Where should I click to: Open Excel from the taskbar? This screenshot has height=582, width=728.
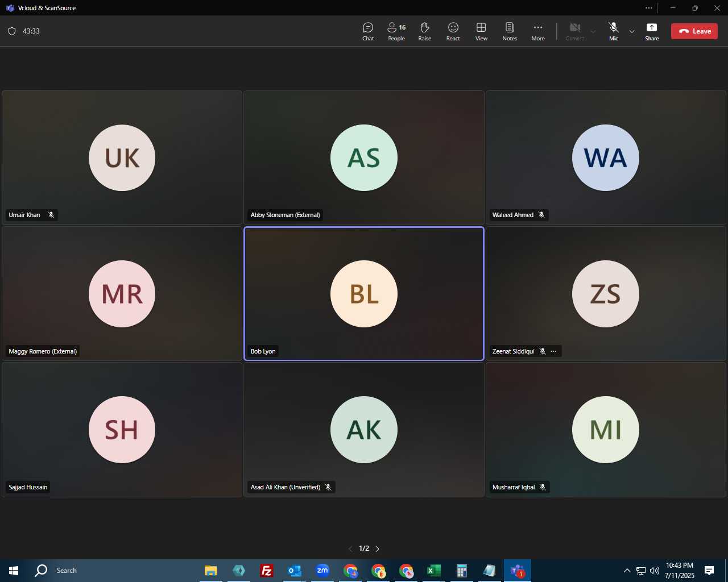pos(434,571)
